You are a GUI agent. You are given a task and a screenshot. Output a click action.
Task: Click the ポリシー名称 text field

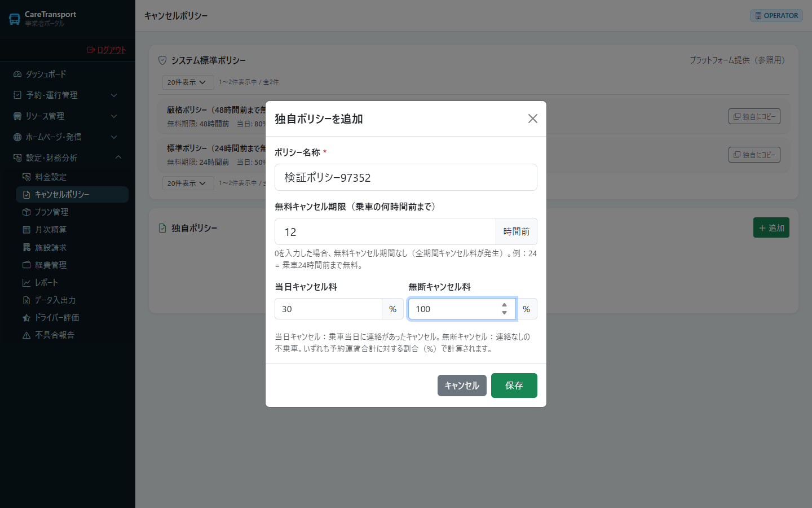pos(406,177)
